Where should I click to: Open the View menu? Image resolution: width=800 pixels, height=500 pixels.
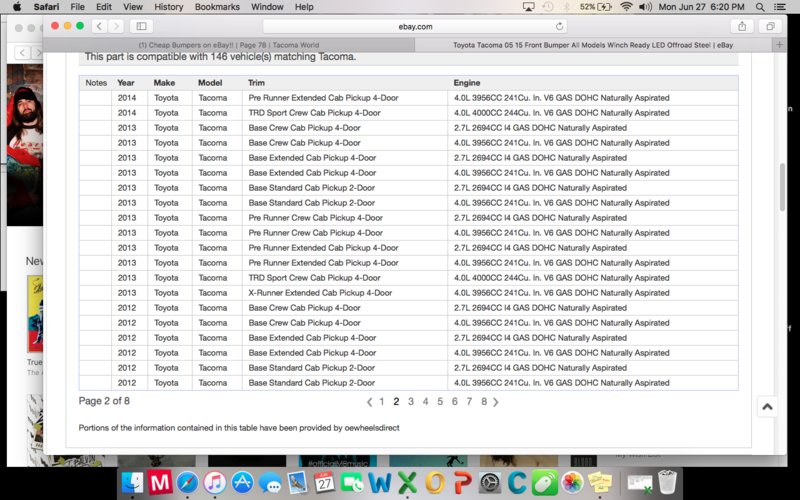[133, 7]
